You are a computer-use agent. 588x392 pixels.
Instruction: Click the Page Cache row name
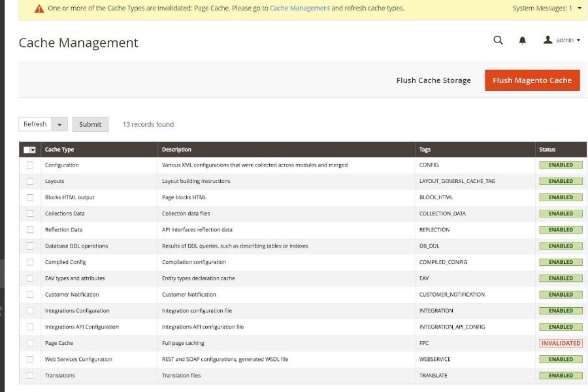click(x=59, y=343)
